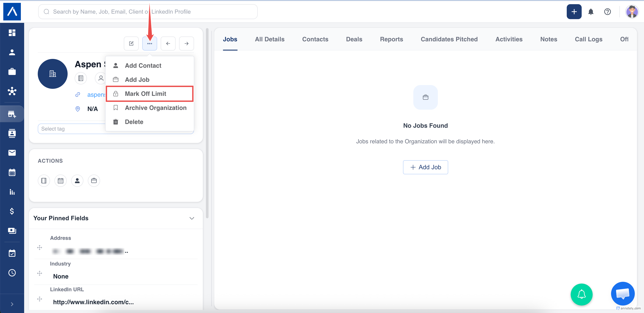Choose Add Contact from the menu

click(x=149, y=66)
